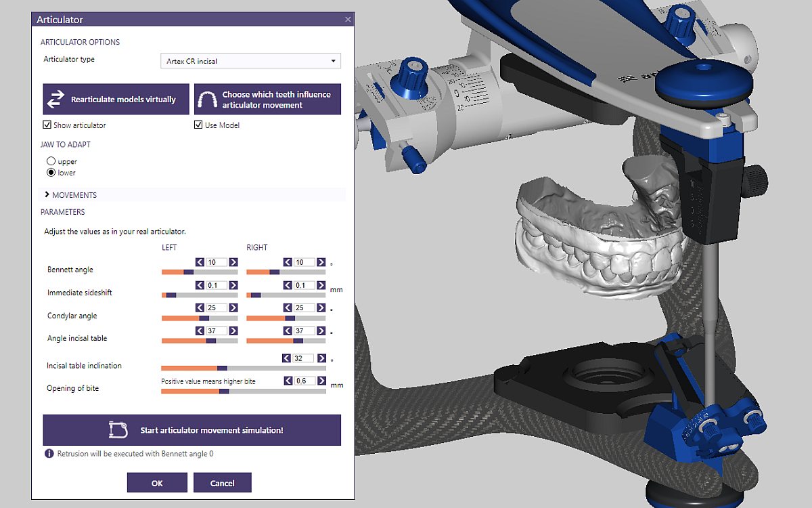The image size is (812, 508).
Task: Increase left Bennett angle with right arrow
Action: coord(233,262)
